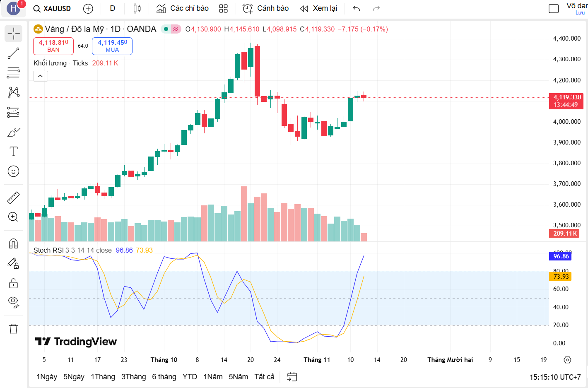Viewport: 588px width, 388px height.
Task: Collapse the indicator legend chevron
Action: tap(41, 76)
